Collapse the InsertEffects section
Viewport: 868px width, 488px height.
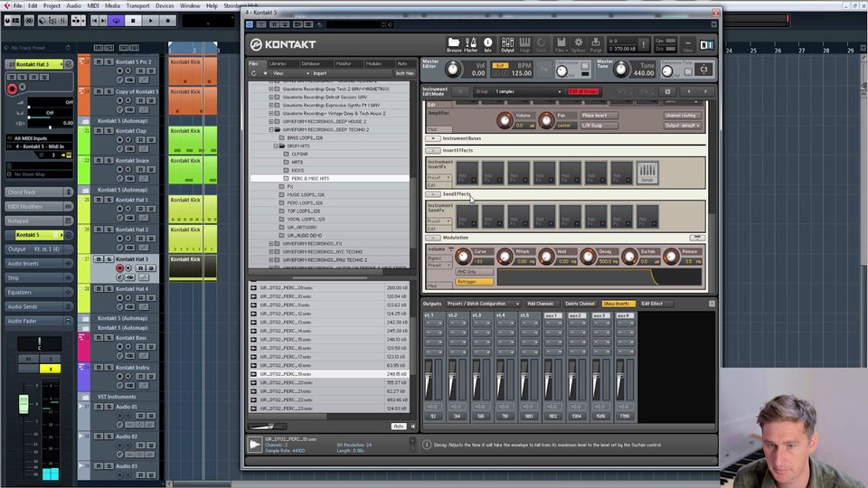point(433,151)
